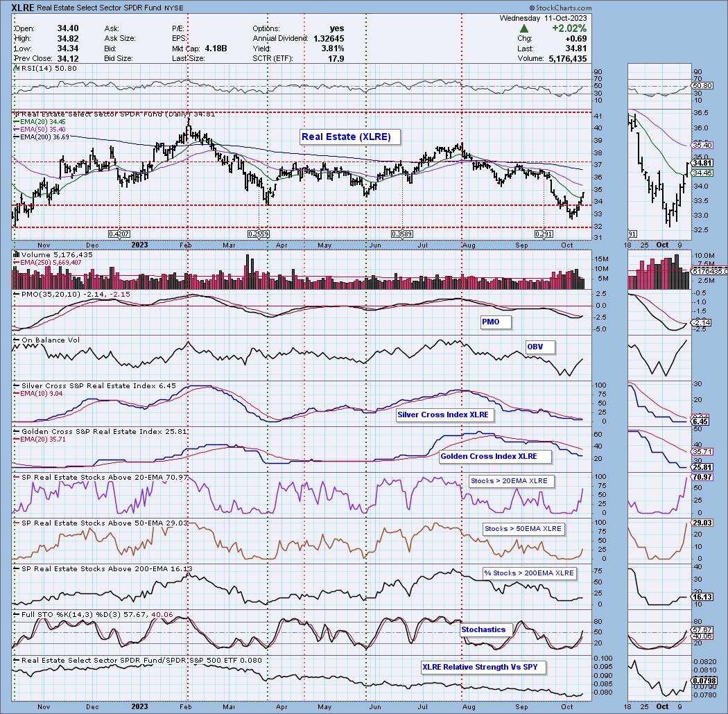Viewport: 728px width, 714px height.
Task: Click the 16.13 value tag in zoom panel
Action: [x=702, y=597]
